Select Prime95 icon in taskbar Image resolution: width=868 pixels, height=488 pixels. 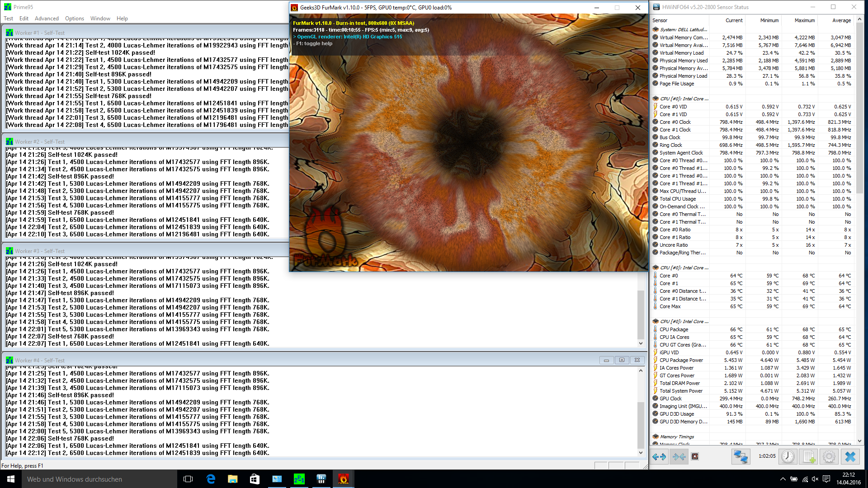pyautogui.click(x=299, y=479)
